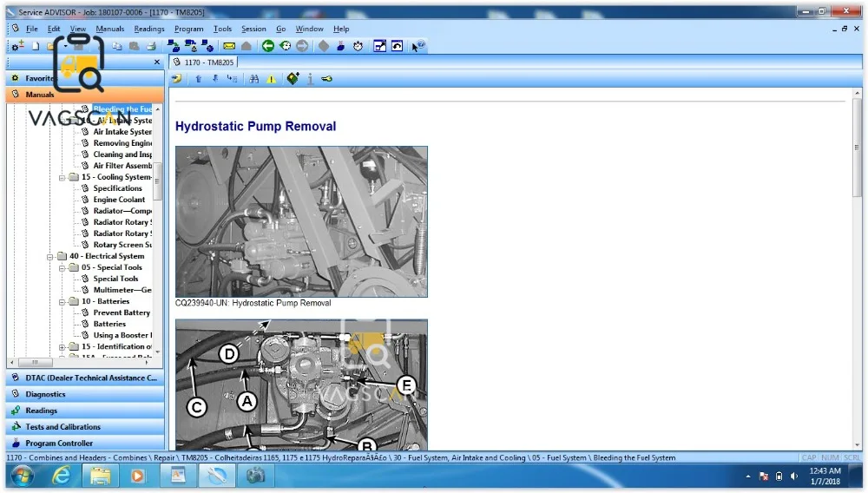
Task: Expand the '15 - Identification' folder
Action: [x=62, y=347]
